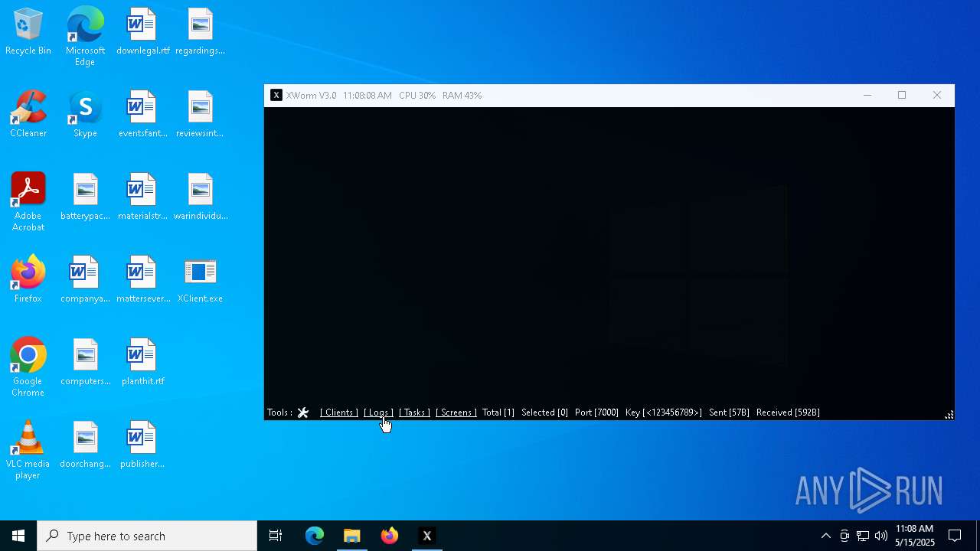Select the materialstr... desktop document

point(142,197)
